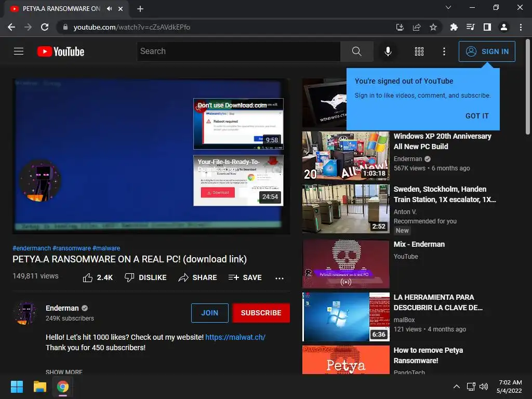
Task: Click the #malware hashtag
Action: tap(106, 248)
